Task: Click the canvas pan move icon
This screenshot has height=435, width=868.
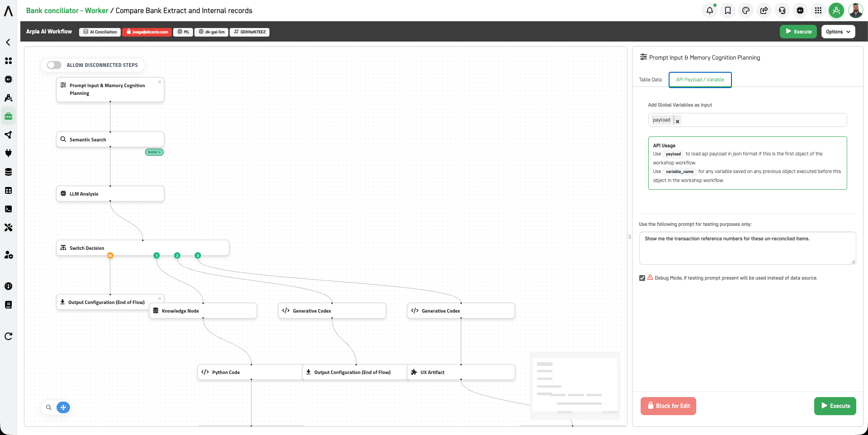Action: click(63, 407)
